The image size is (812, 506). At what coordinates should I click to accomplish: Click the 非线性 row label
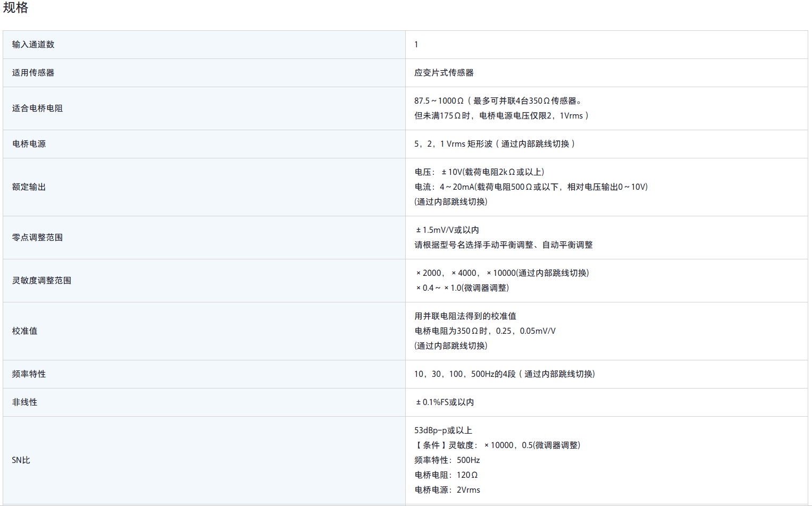24,402
